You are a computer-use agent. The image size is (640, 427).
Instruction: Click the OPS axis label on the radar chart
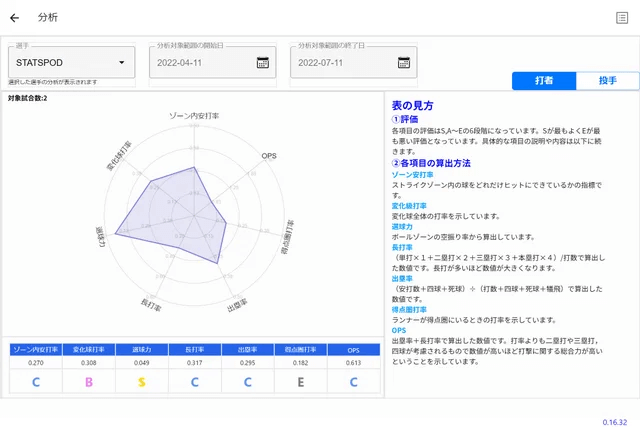[x=269, y=157]
